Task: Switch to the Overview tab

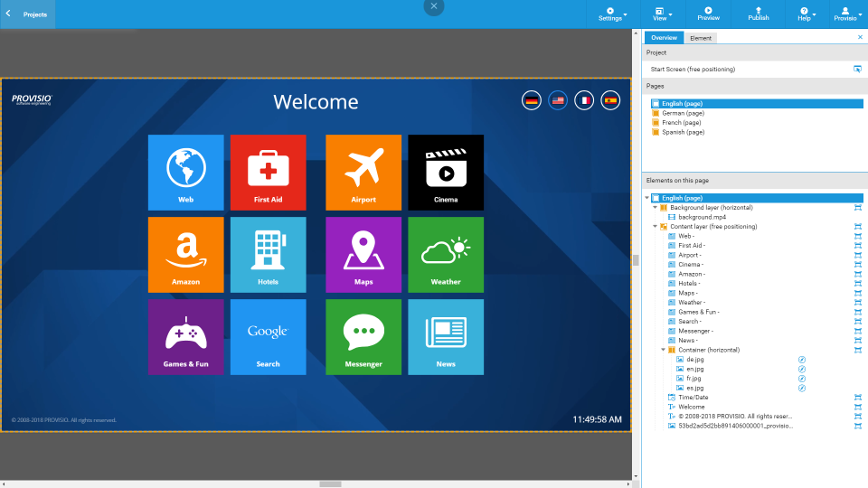Action: point(664,38)
